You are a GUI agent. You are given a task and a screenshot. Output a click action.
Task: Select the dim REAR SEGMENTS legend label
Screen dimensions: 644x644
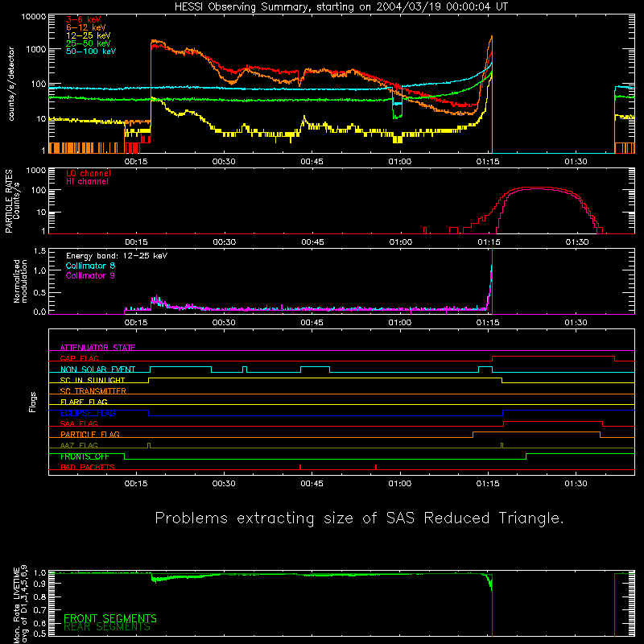[107, 627]
